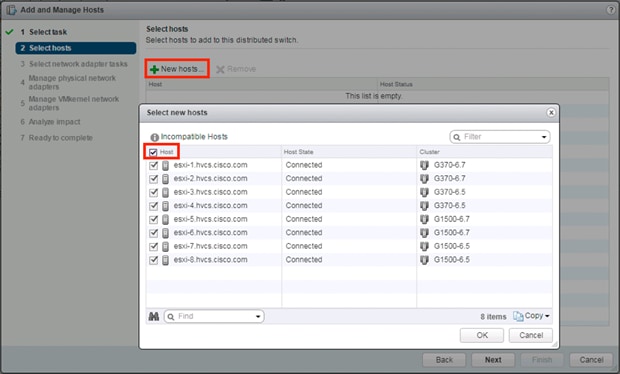The height and width of the screenshot is (374, 620).
Task: Click the Filter magnifier icon
Action: click(x=457, y=137)
